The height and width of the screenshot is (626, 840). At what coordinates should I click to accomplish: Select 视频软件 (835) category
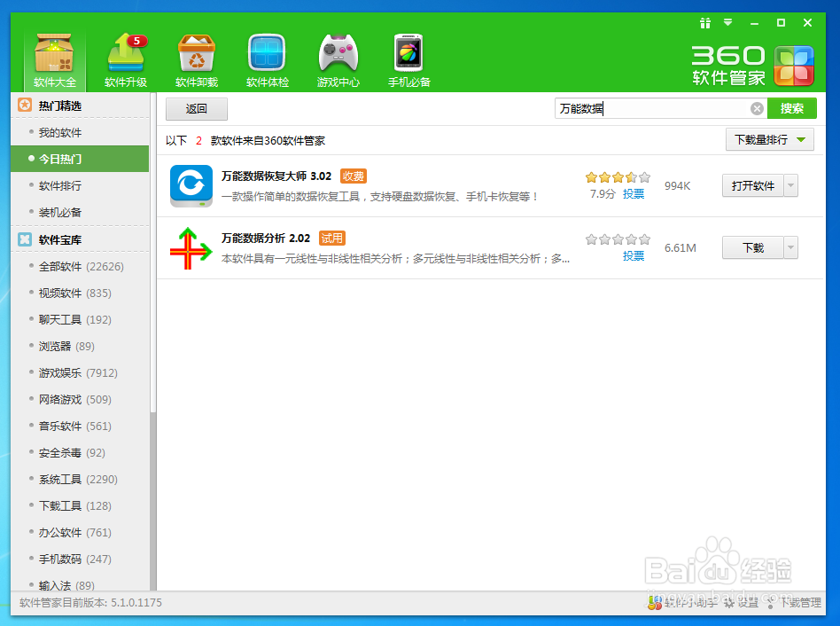click(x=80, y=293)
